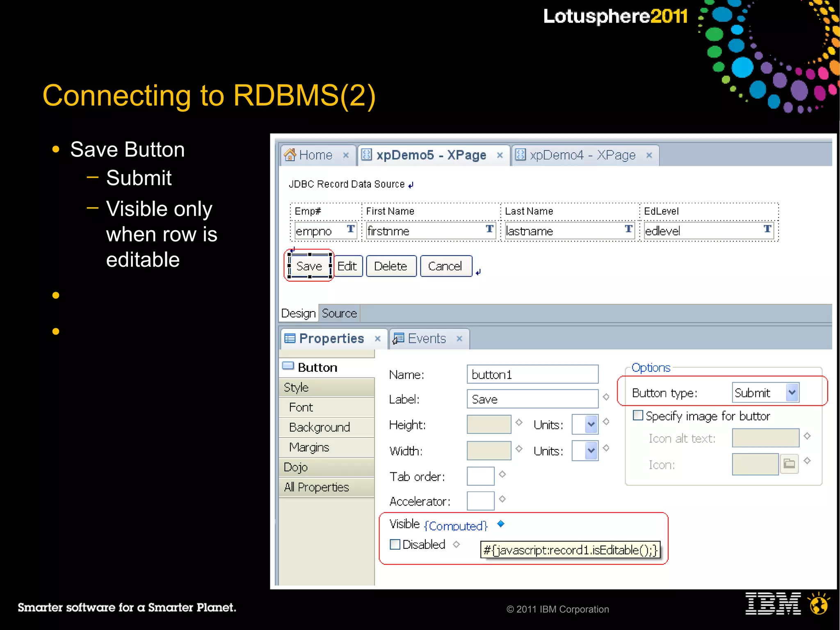Open the Properties panel tab
Viewport: 840px width, 630px height.
334,338
